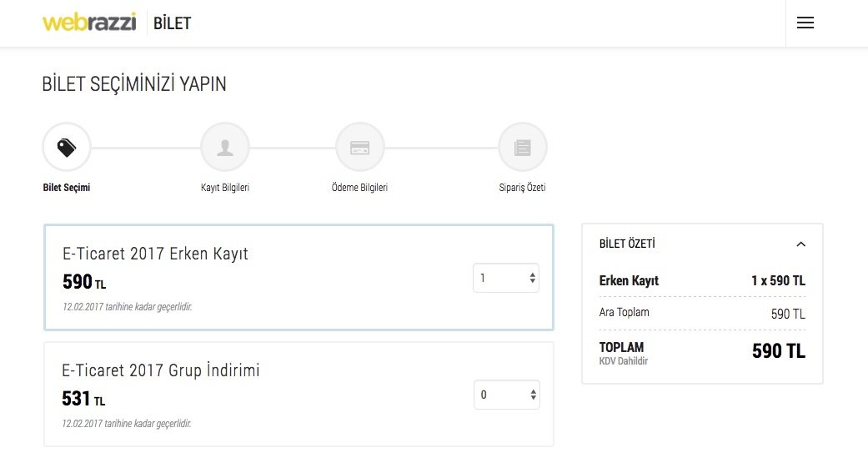
Task: Go to the Sipariş Özeti step label
Action: tap(522, 188)
